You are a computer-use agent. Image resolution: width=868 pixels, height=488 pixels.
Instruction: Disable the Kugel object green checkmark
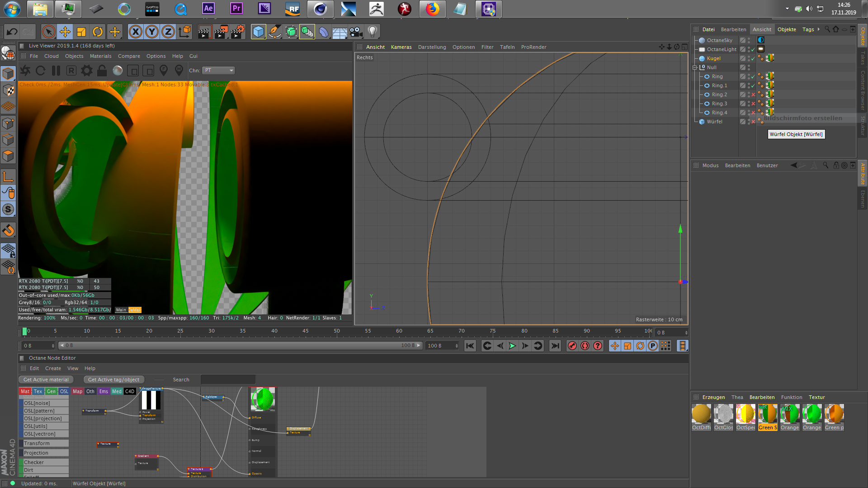pos(753,59)
